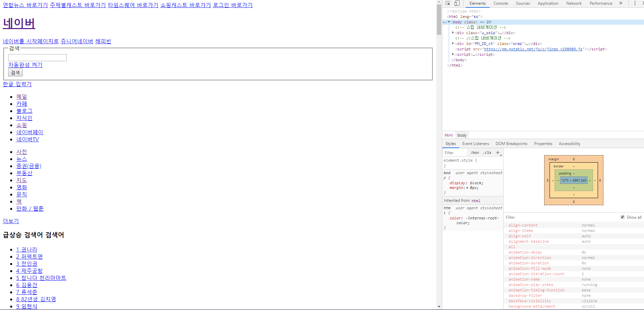The image size is (644, 310).
Task: Open the Event Listeners pane
Action: tap(475, 144)
